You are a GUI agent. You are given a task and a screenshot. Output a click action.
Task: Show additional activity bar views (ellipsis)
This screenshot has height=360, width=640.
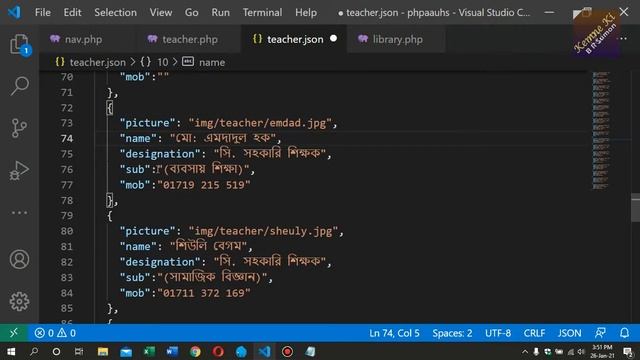click(x=19, y=213)
